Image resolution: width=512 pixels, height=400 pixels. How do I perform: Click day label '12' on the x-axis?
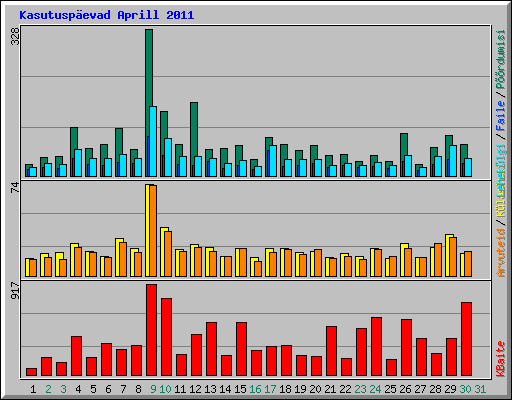point(195,389)
